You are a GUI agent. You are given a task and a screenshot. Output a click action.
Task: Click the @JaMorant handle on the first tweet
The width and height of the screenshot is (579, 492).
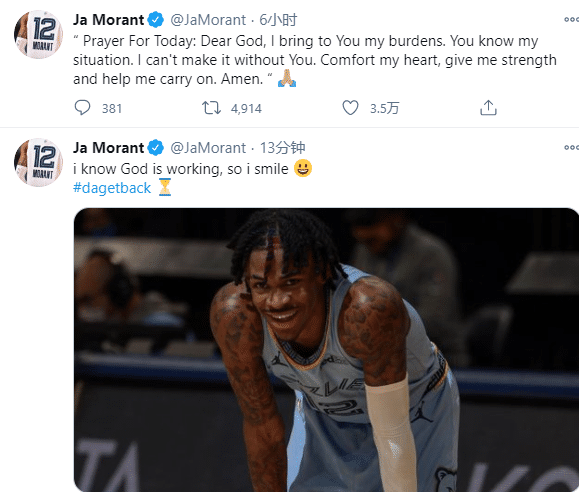pyautogui.click(x=208, y=20)
